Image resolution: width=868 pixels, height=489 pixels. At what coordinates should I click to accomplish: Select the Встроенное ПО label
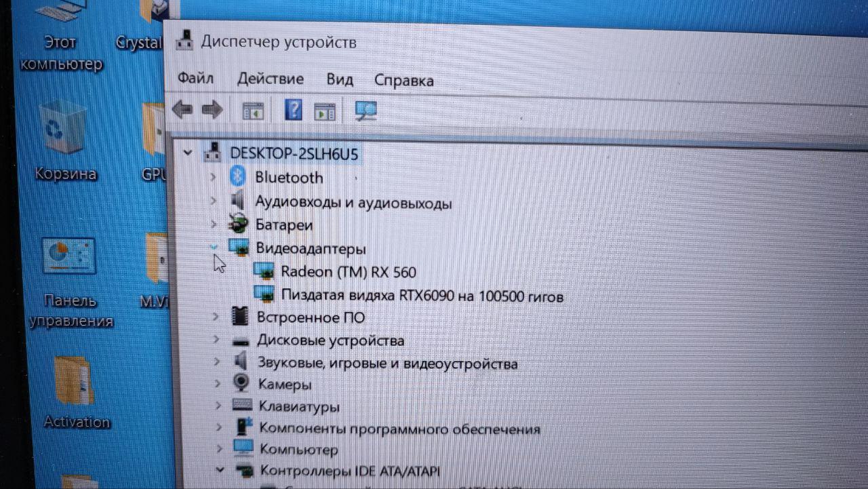click(311, 317)
